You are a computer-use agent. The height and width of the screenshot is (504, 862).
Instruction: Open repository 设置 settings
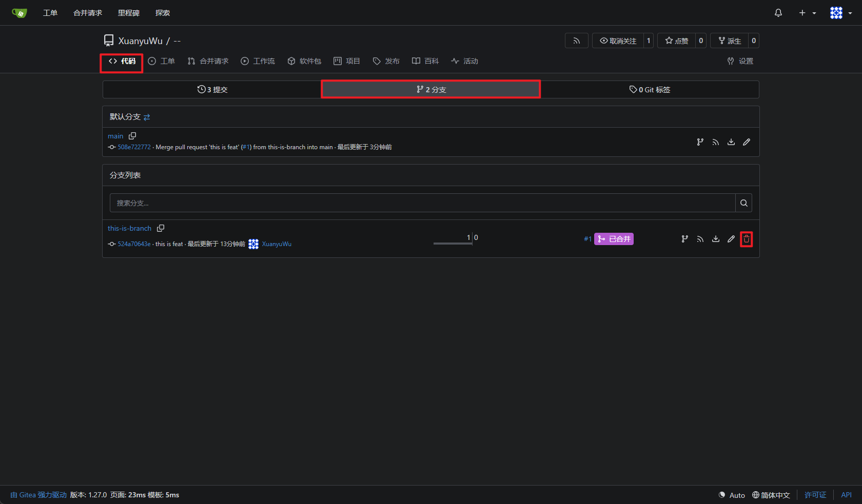[x=740, y=61]
